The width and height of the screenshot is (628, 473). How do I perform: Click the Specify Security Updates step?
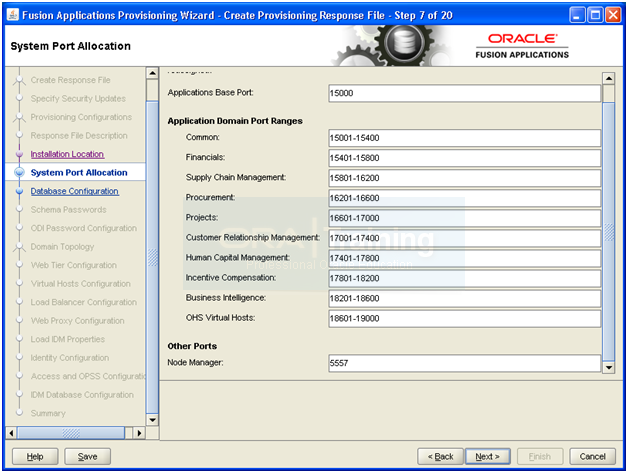[78, 99]
